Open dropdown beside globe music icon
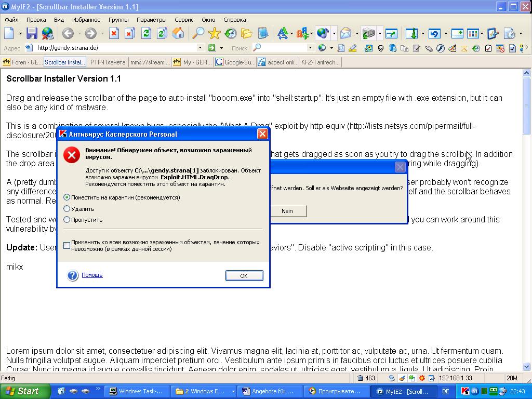The width and height of the screenshot is (532, 399). pos(334,33)
